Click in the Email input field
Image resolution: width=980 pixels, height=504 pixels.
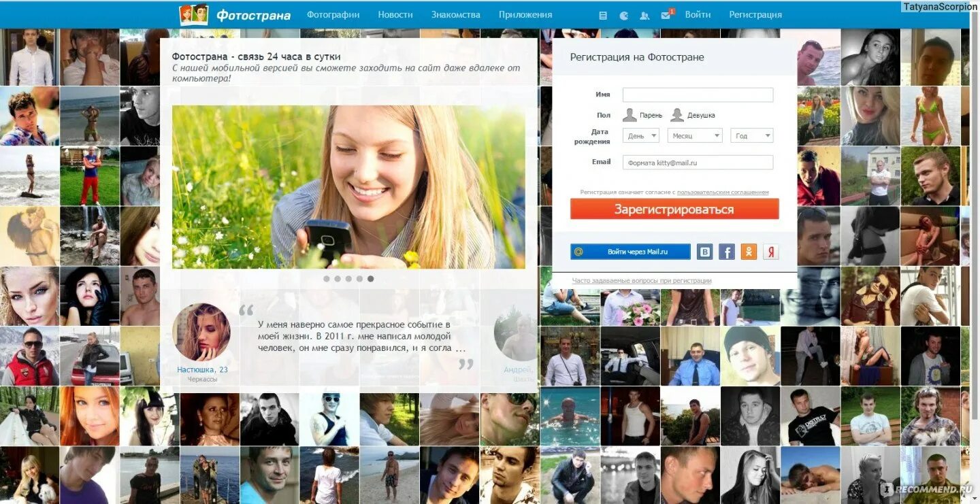[x=698, y=163]
